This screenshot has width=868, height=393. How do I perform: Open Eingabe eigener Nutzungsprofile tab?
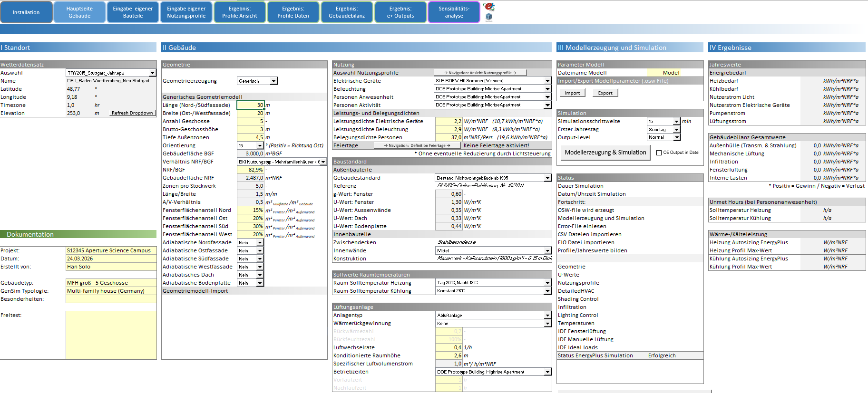[x=186, y=12]
